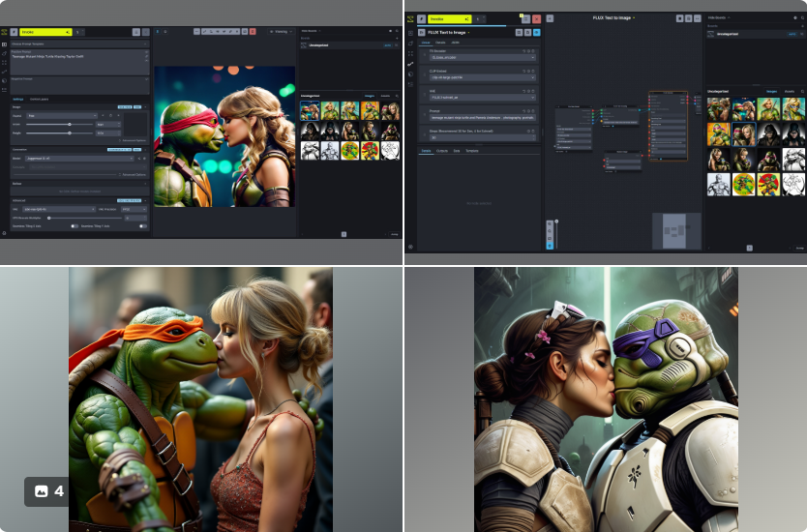This screenshot has height=532, width=807.
Task: Click the red delete image icon in left viewer toolbar
Action: (253, 31)
